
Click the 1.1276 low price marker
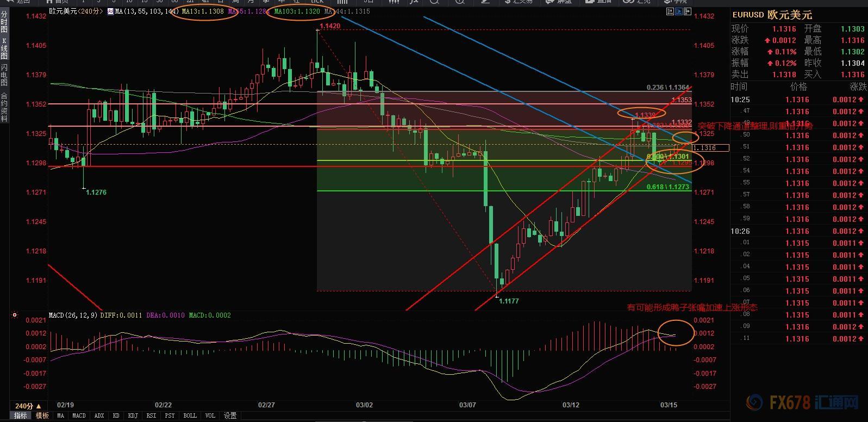[x=96, y=193]
